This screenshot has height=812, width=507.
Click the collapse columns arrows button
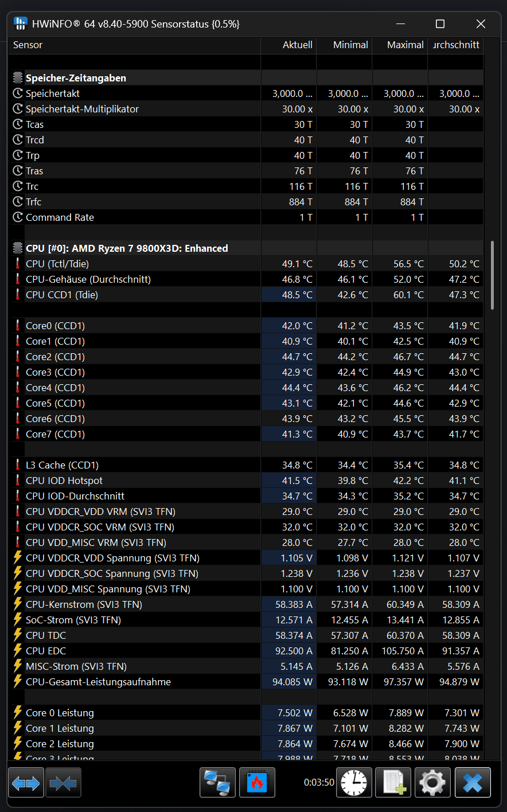click(63, 783)
